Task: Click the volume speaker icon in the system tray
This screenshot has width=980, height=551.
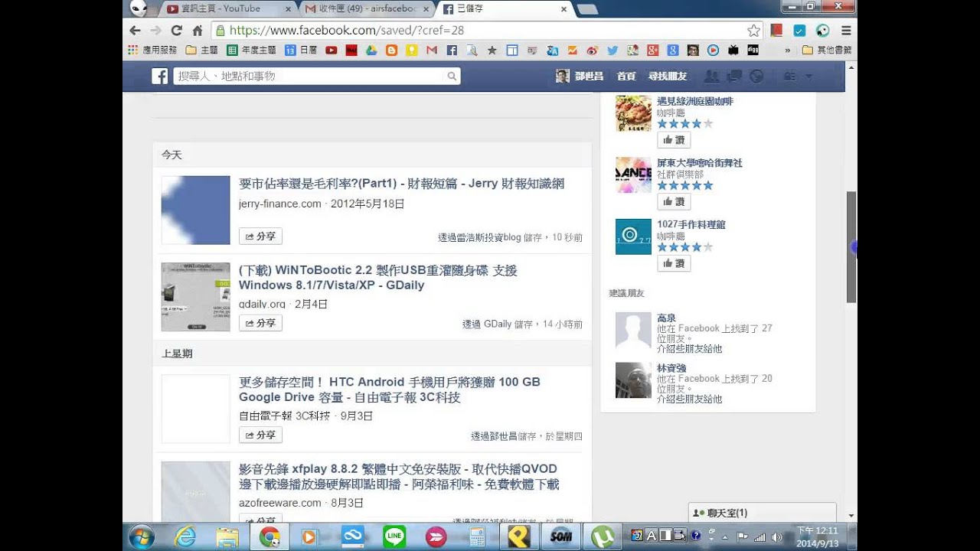Action: [778, 536]
